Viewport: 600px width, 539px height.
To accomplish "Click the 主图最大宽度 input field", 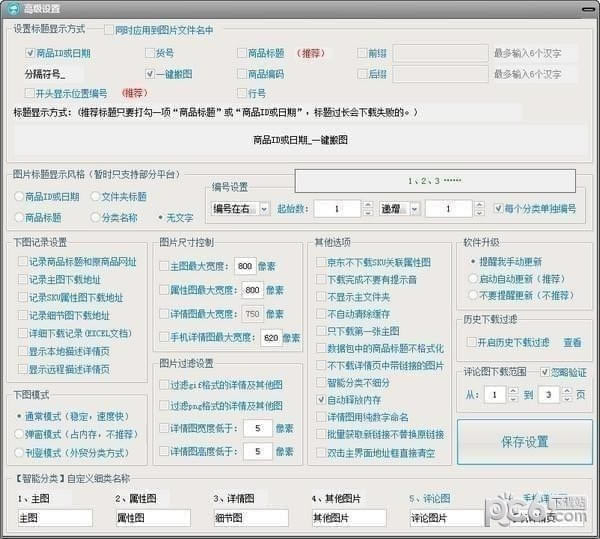I will coord(246,266).
